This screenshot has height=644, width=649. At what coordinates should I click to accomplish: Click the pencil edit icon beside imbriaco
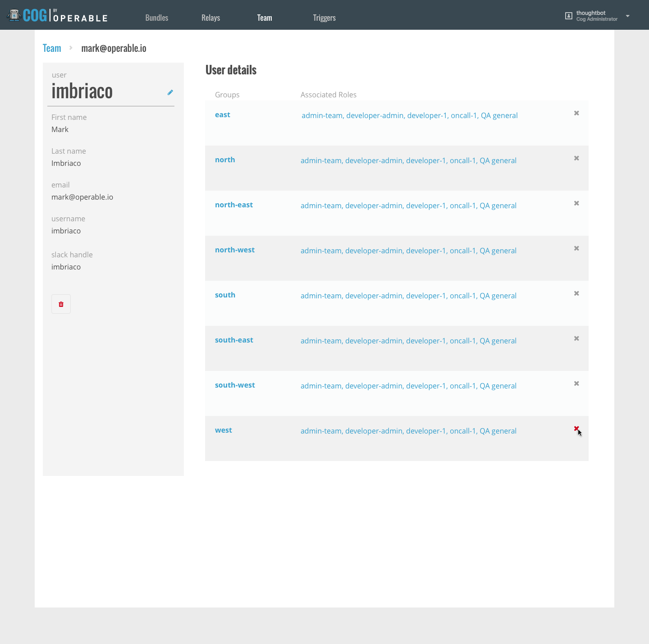click(170, 92)
